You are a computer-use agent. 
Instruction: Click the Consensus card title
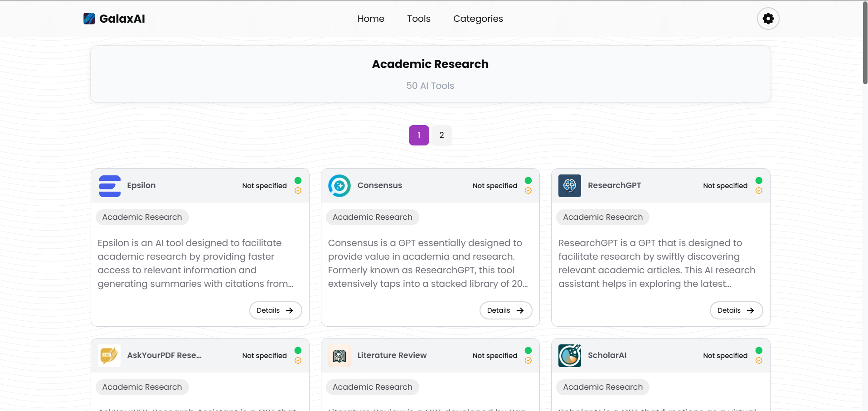pos(380,185)
